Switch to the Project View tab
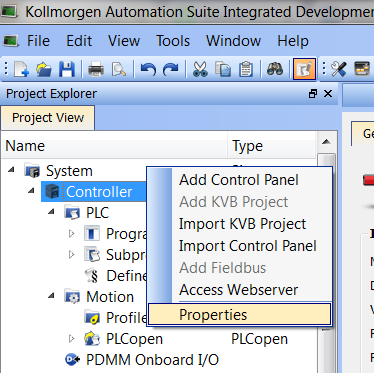Viewport: 374px width, 373px height. 48,118
